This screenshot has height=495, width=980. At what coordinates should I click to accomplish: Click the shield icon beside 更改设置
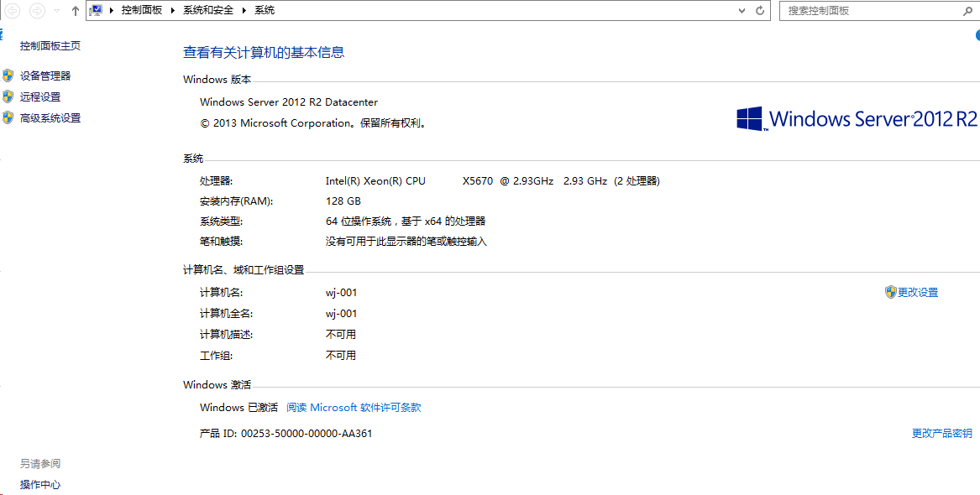[891, 292]
